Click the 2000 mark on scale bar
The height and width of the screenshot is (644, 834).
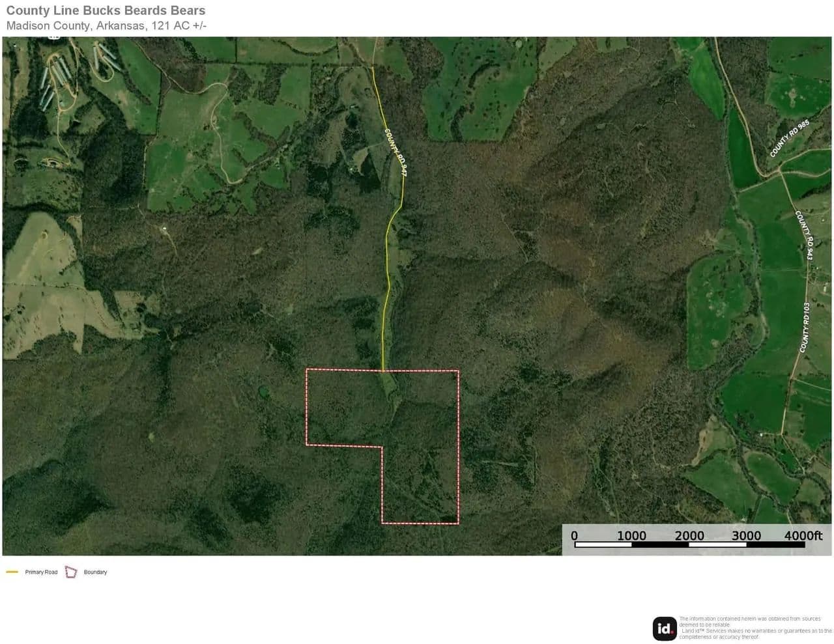(689, 536)
